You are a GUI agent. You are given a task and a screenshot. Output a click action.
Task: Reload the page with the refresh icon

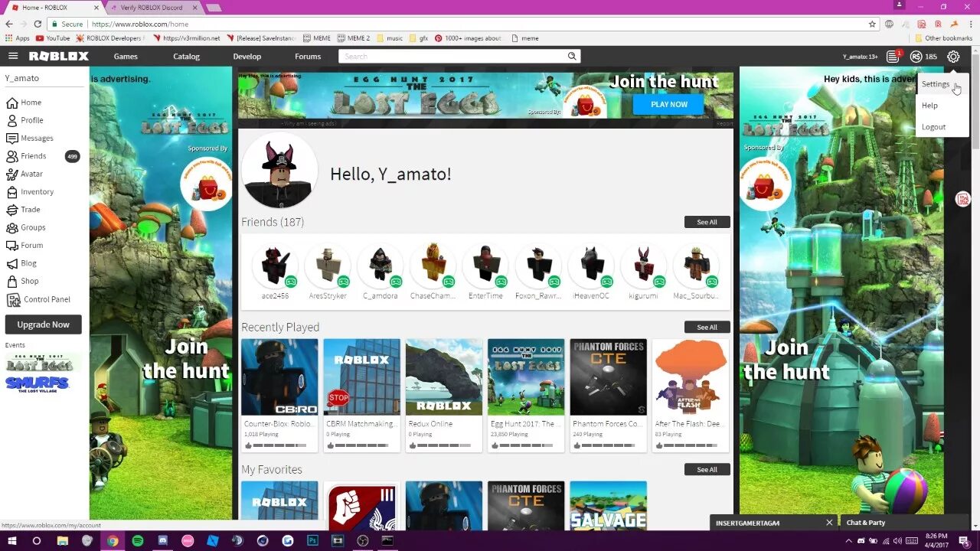[38, 24]
